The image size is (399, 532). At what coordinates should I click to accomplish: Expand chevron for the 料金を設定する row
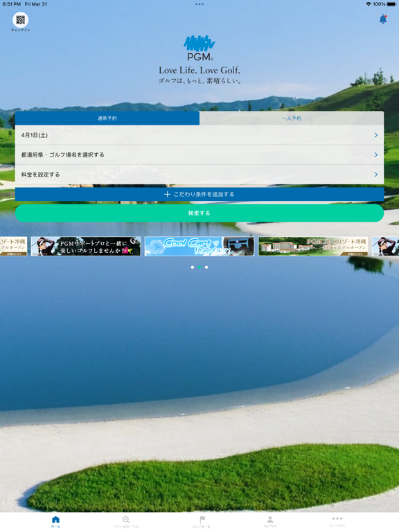(x=376, y=175)
